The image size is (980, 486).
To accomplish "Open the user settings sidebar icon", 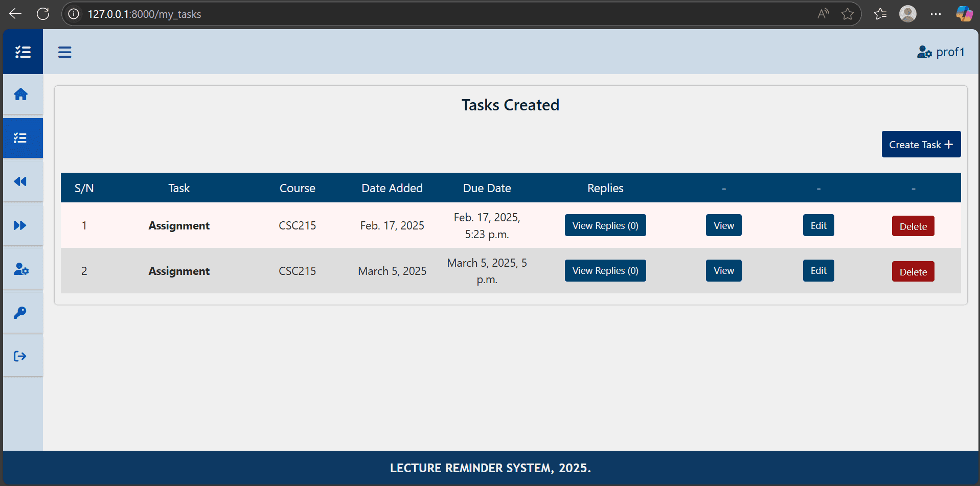I will (x=21, y=269).
